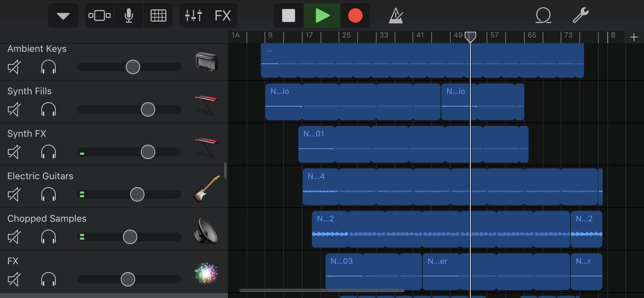Open the track browser view button

(x=100, y=16)
